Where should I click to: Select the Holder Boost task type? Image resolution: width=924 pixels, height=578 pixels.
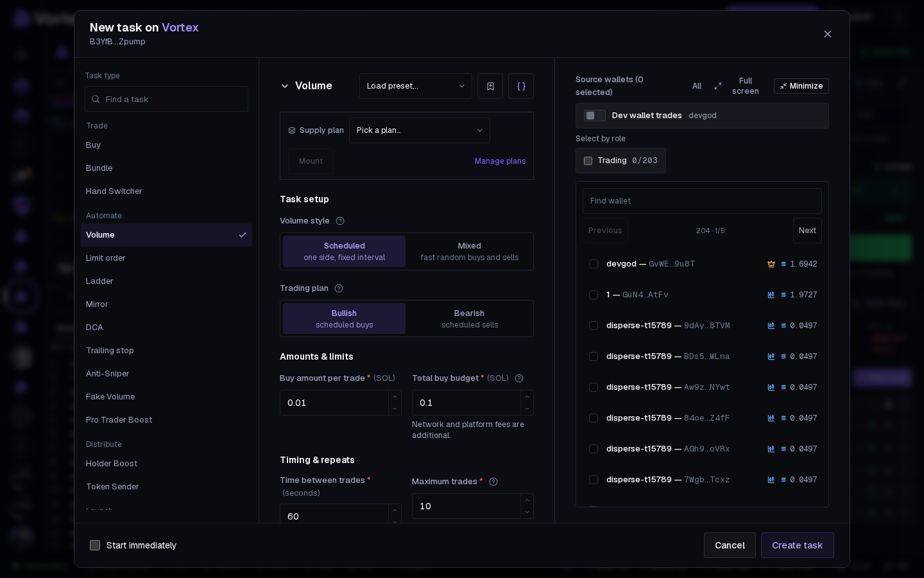(x=166, y=464)
